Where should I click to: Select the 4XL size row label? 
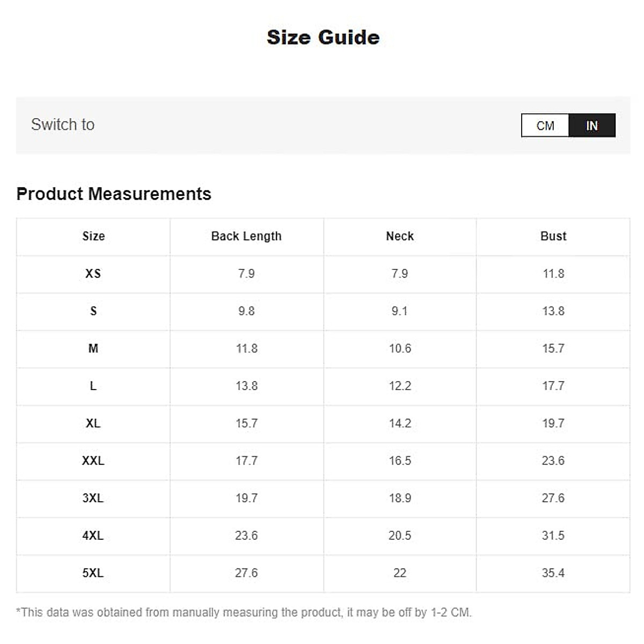click(x=93, y=536)
